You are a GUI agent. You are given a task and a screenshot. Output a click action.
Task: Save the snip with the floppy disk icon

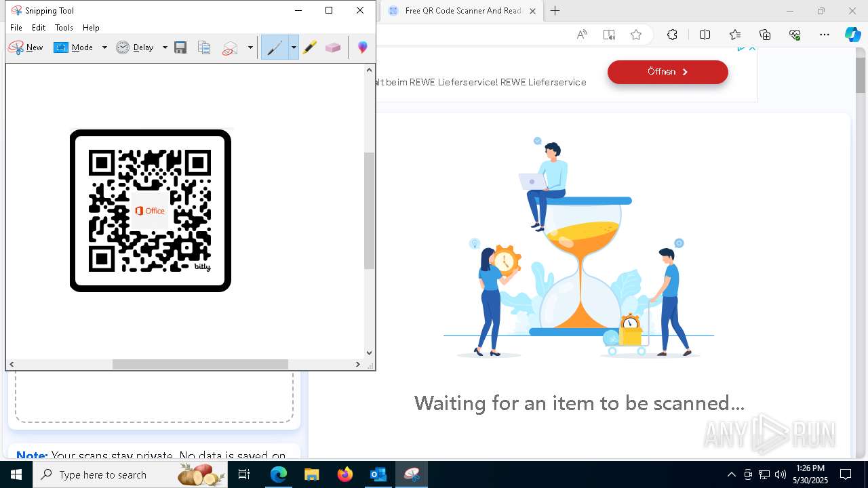click(180, 47)
